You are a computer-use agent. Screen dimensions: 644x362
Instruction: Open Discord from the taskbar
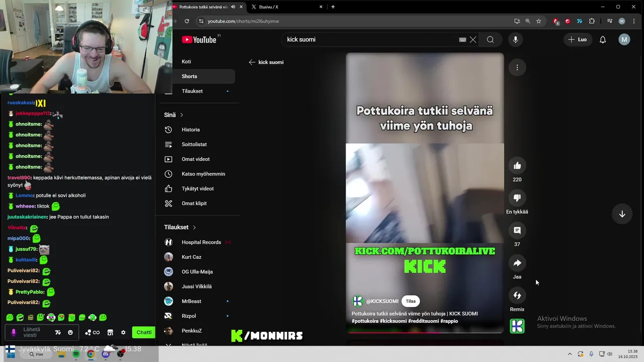106,354
